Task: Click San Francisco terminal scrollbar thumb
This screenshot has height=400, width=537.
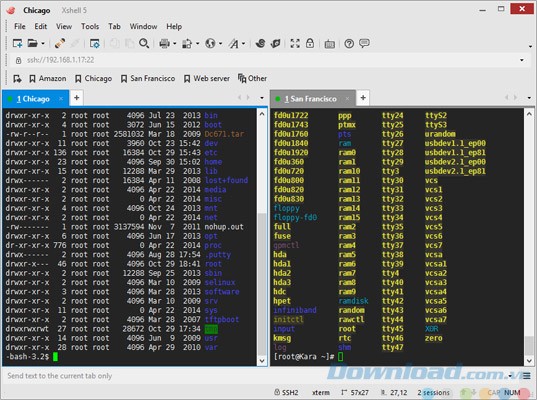Action: [x=529, y=345]
